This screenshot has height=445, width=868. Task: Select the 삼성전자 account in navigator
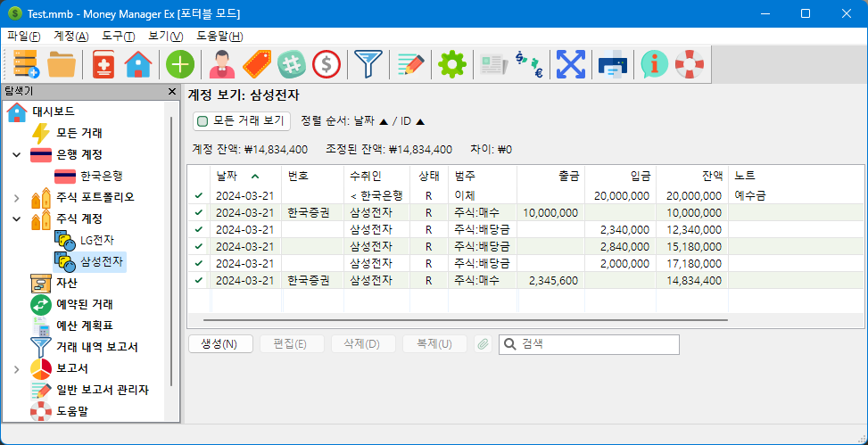[103, 260]
